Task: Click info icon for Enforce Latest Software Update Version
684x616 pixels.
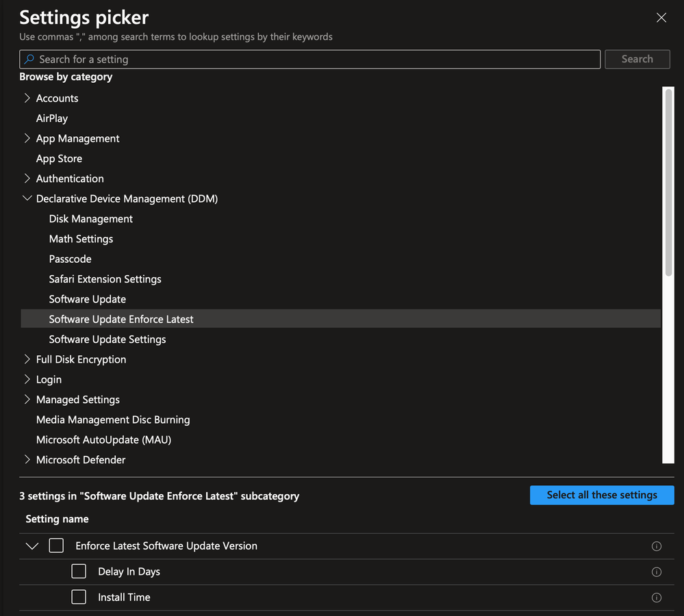Action: click(x=656, y=546)
